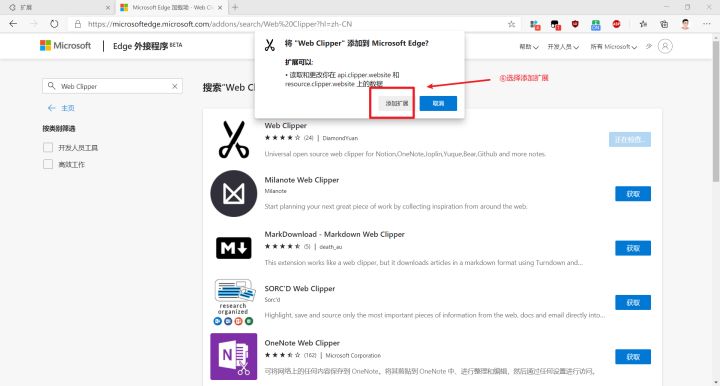The image size is (720, 386).
Task: Open the green-blue CN extension icon
Action: [596, 24]
